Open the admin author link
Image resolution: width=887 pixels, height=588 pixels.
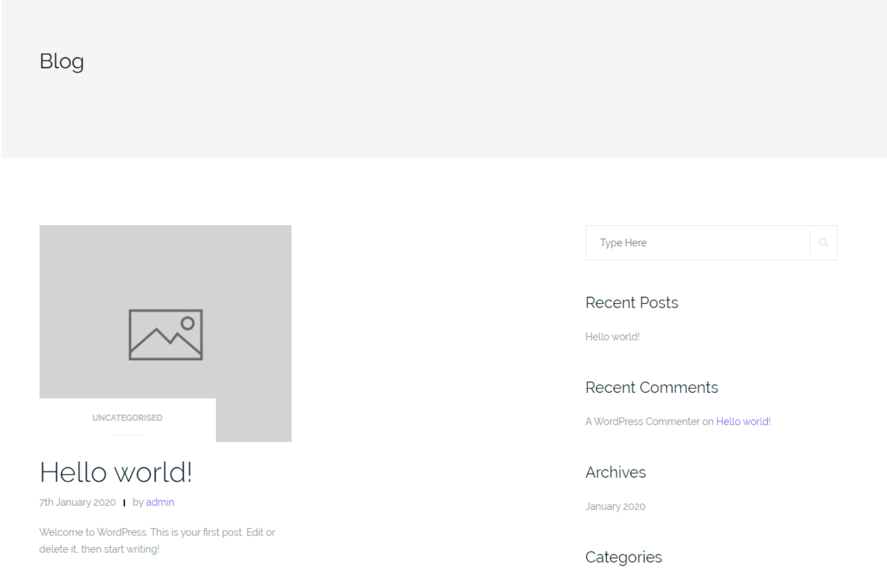pyautogui.click(x=160, y=502)
